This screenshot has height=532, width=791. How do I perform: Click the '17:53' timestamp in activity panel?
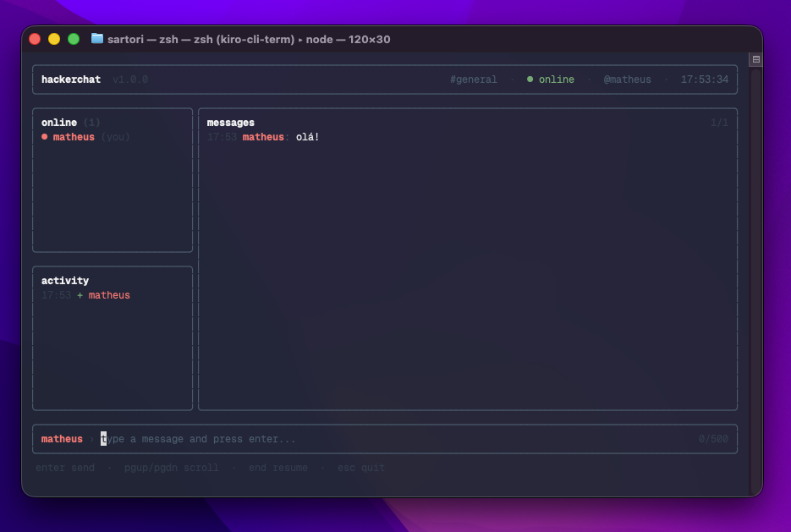pyautogui.click(x=56, y=295)
